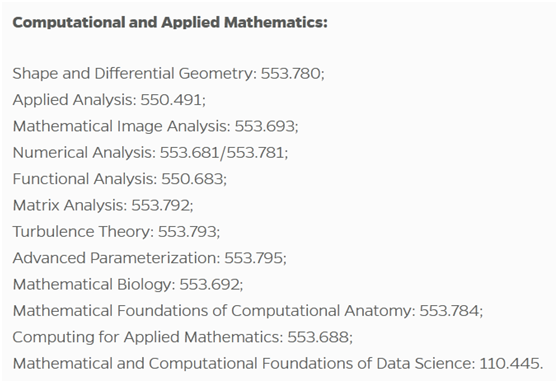Select course number 553.693
The image size is (558, 383).
tap(264, 126)
